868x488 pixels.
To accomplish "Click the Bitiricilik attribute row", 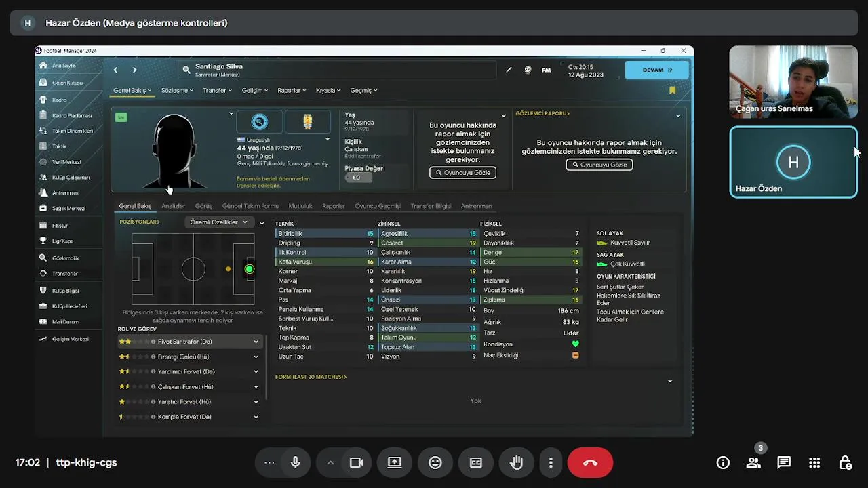I will tap(325, 233).
